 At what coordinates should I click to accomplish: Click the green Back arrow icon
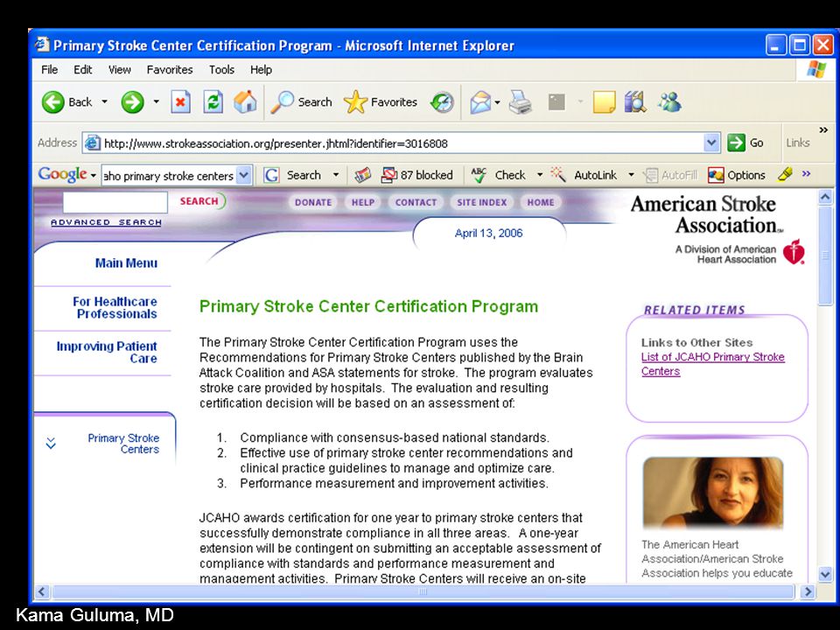(52, 101)
